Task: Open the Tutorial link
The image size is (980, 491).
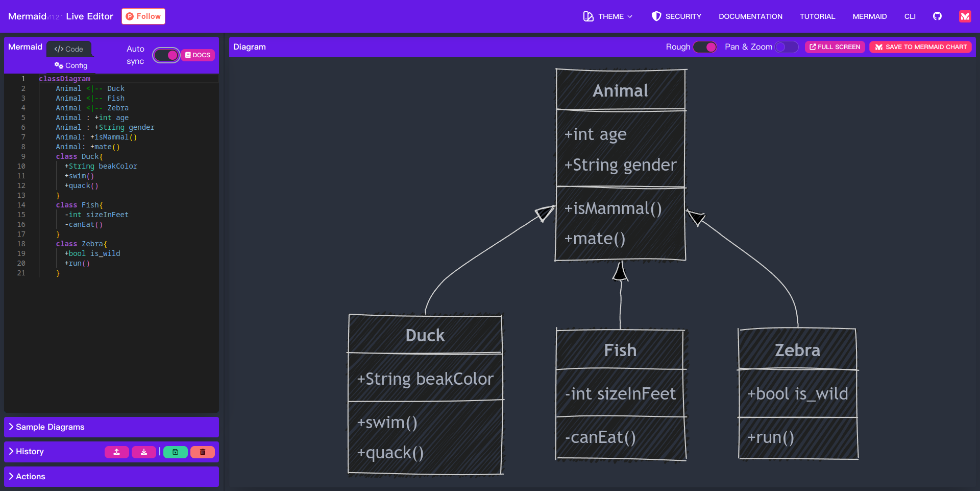Action: tap(817, 16)
